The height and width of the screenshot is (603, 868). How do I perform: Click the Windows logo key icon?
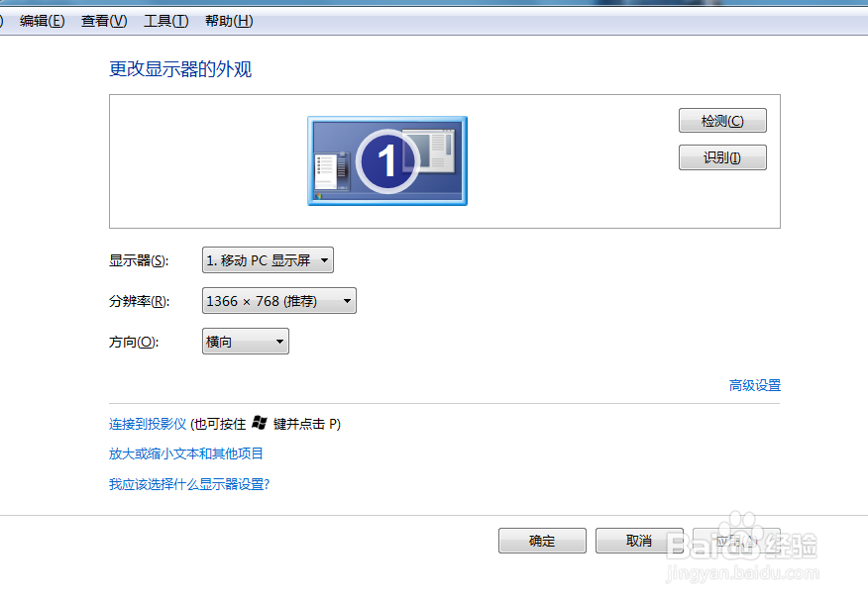point(259,423)
